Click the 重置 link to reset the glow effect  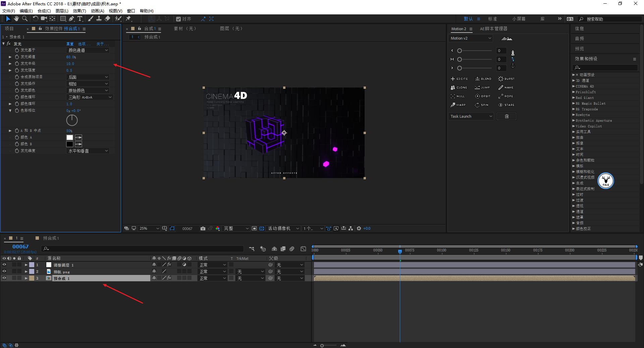pos(69,44)
